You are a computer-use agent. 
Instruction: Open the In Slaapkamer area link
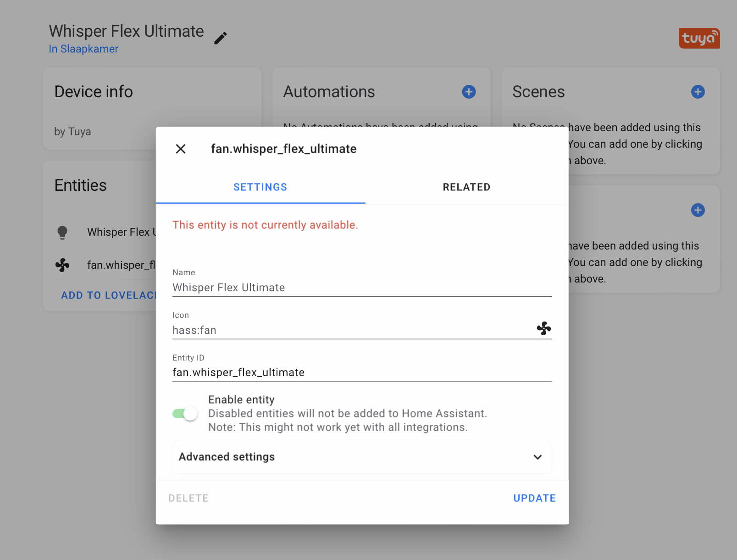83,49
